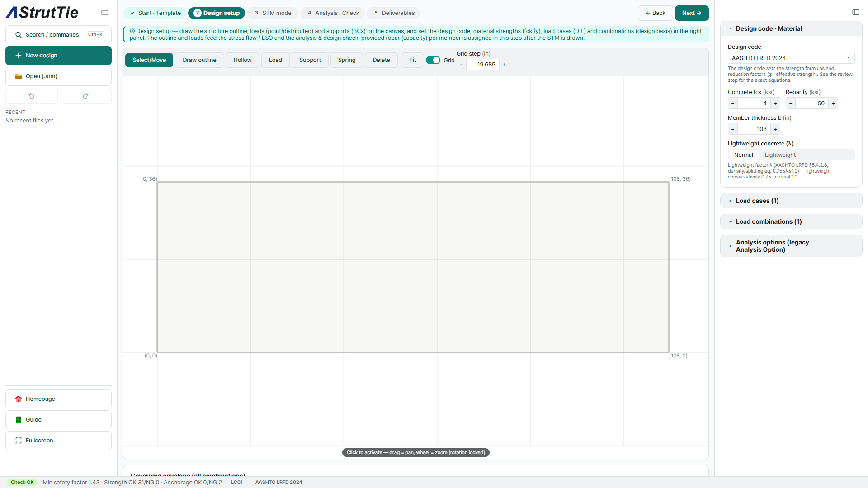
Task: Click the Open (.stm) folder icon
Action: 19,76
